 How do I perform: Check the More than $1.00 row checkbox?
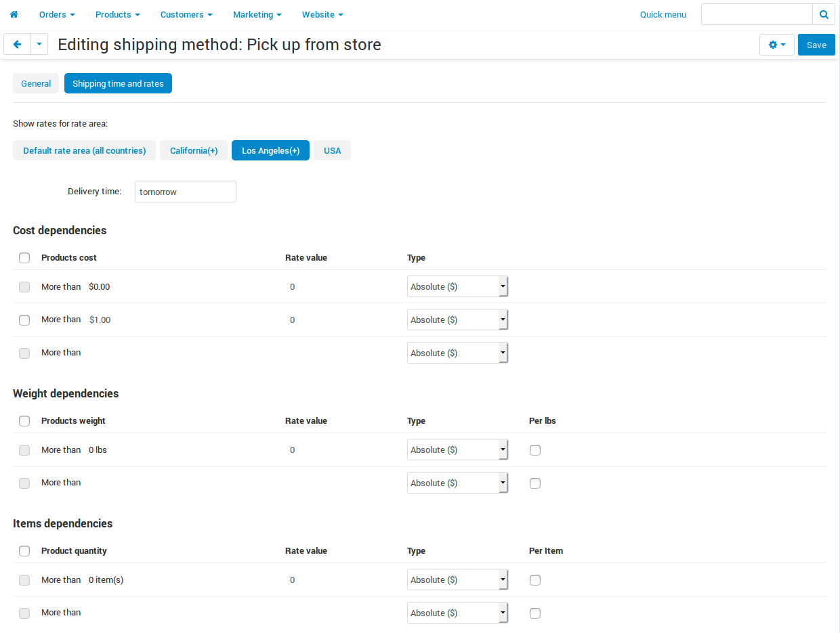click(x=24, y=320)
